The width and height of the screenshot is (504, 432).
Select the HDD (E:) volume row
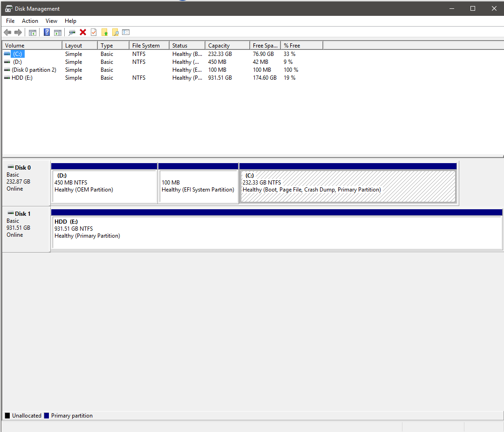(28, 77)
